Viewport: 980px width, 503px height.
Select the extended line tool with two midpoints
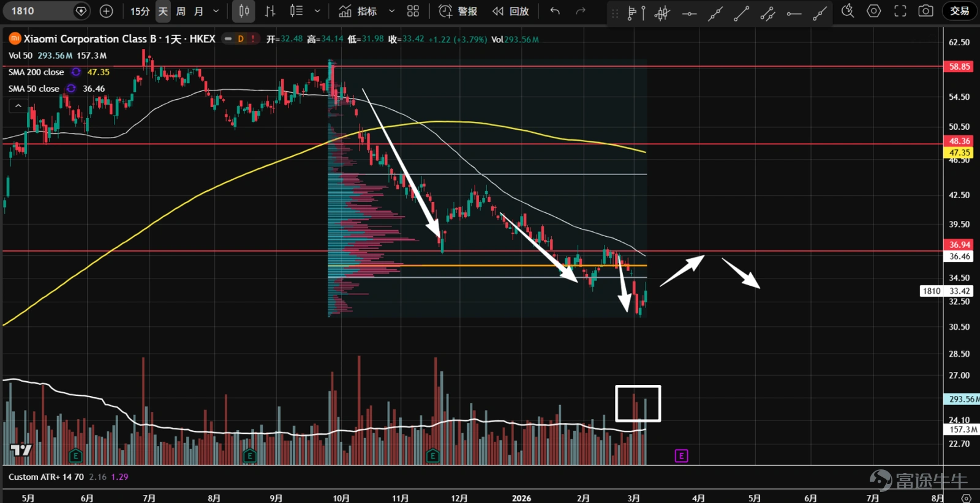point(715,13)
